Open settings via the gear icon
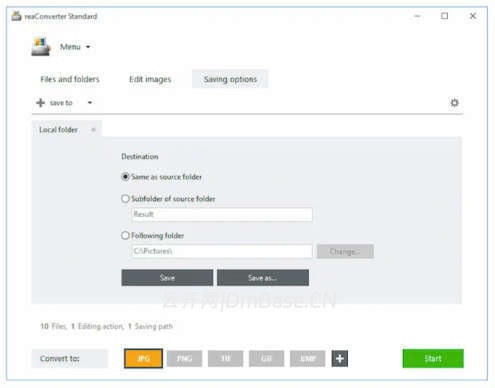495x388 pixels. pos(454,103)
